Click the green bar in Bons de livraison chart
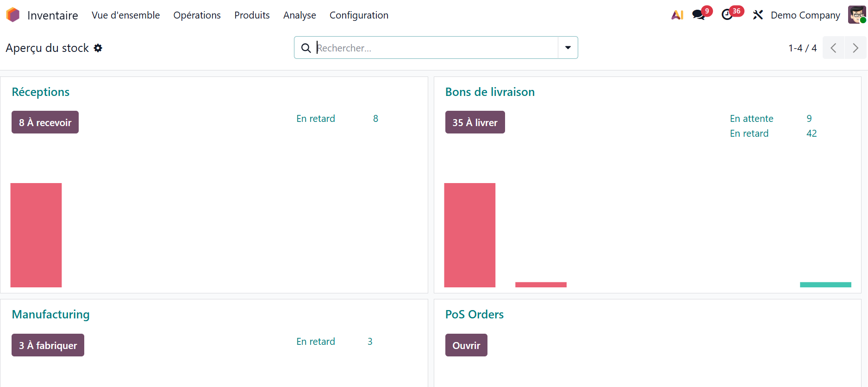This screenshot has width=868, height=387. pos(825,285)
